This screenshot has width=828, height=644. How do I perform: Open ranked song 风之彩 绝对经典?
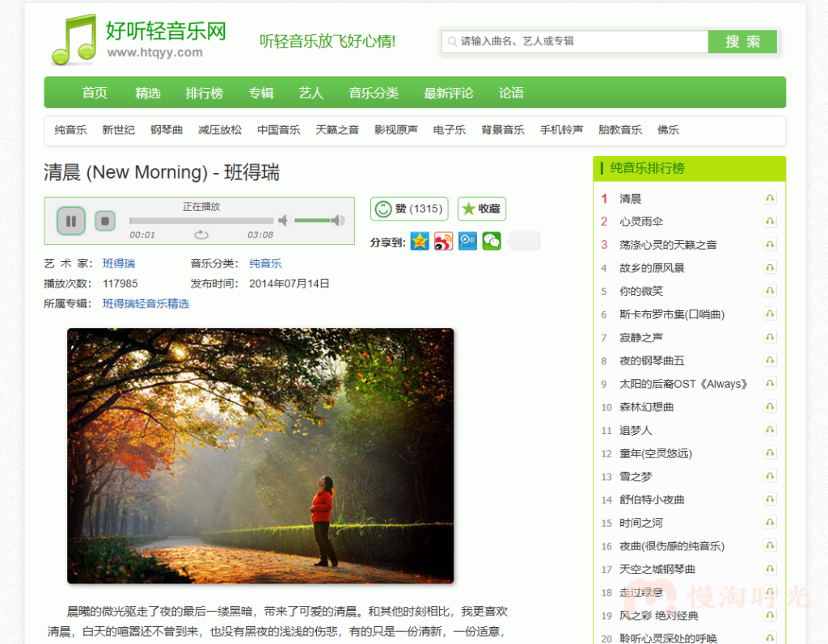click(658, 616)
